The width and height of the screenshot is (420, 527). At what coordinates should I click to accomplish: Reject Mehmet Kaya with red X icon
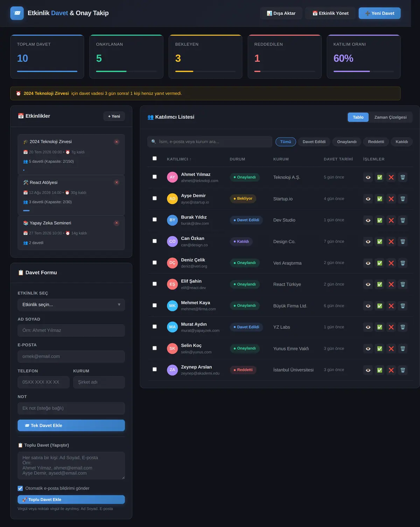point(391,306)
